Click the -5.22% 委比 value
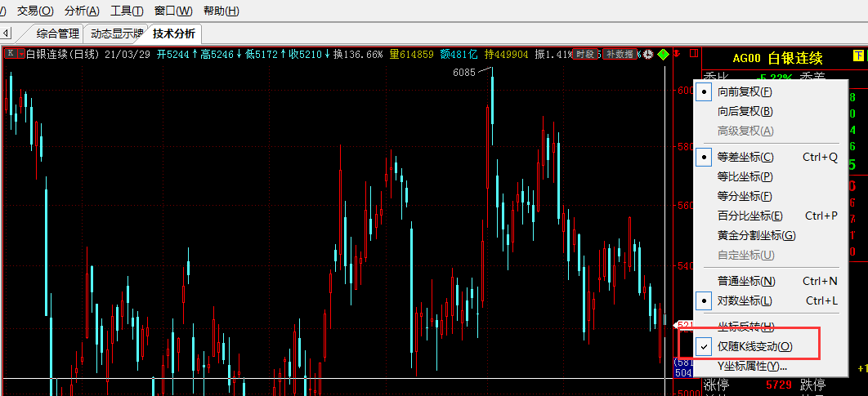This screenshot has width=868, height=396. tap(773, 78)
